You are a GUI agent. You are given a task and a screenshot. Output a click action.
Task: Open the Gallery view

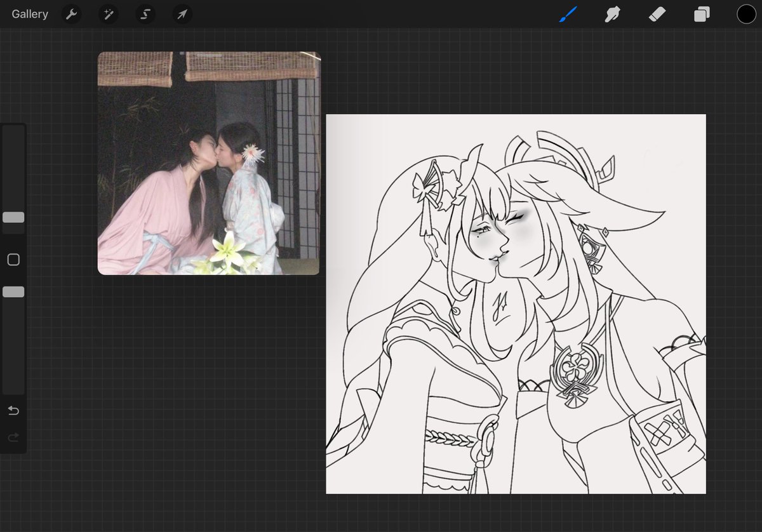point(30,14)
